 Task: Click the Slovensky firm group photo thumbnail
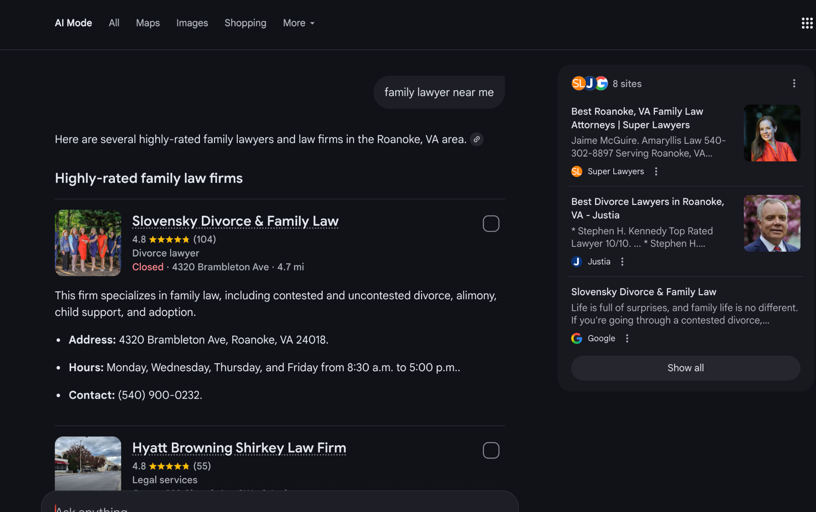pos(88,243)
